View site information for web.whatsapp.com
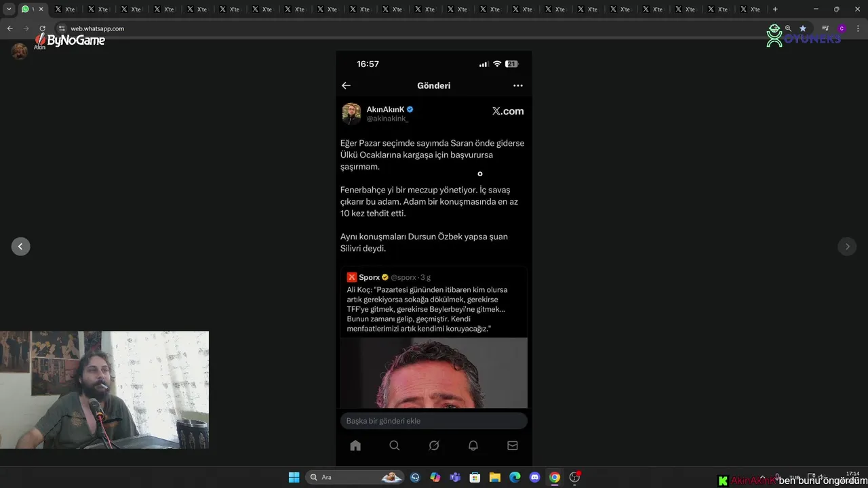Screen dimensions: 868x488 62,28
